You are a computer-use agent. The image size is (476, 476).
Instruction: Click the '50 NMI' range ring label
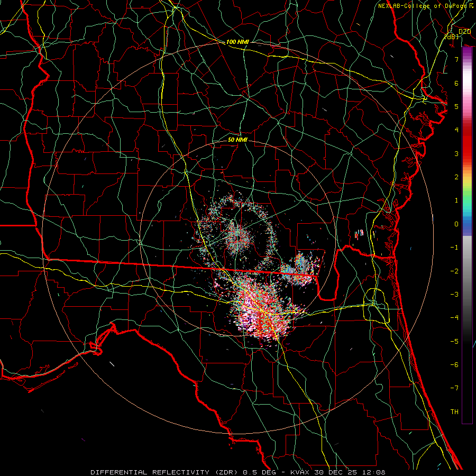237,140
